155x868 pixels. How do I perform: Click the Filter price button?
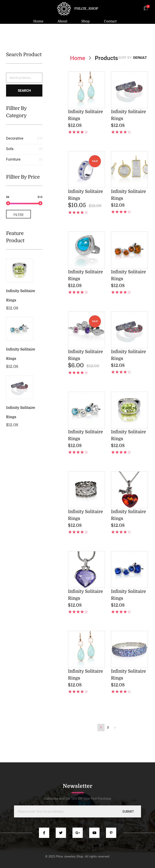click(19, 214)
